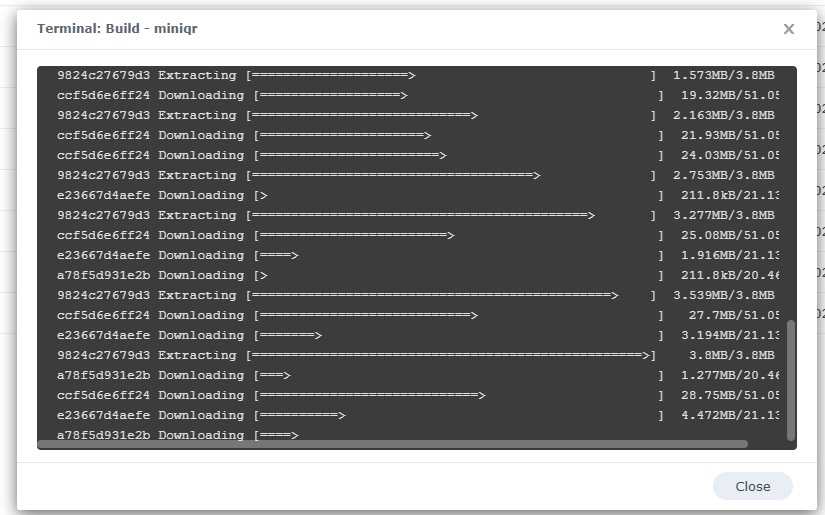The height and width of the screenshot is (515, 825).
Task: Click the vertical scrollbar thumb in terminal
Action: tap(790, 380)
